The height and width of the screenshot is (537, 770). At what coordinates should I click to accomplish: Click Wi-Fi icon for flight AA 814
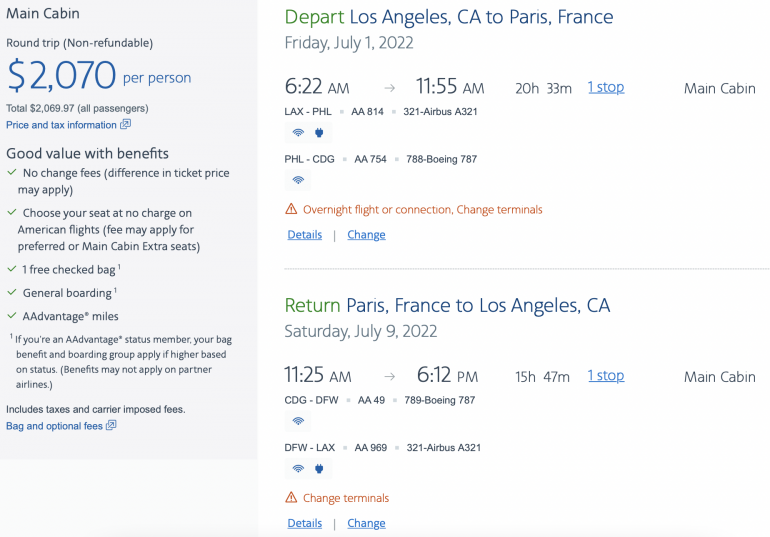click(298, 132)
